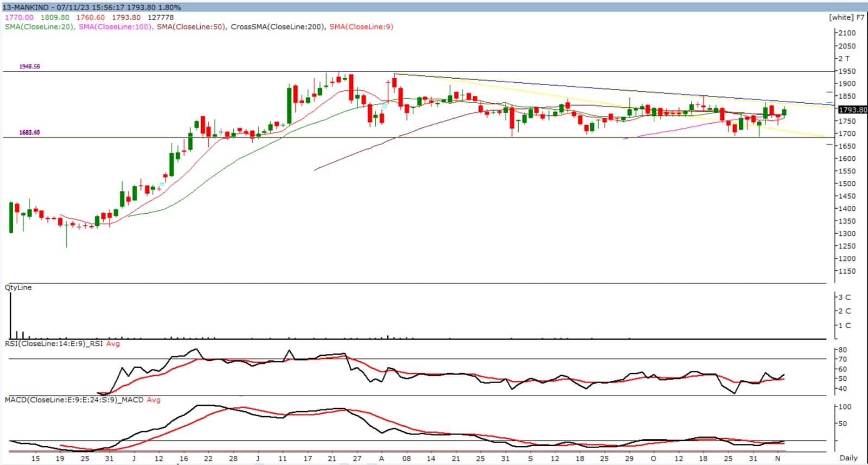Image resolution: width=868 pixels, height=465 pixels.
Task: Click the black 1793.80 current price tag
Action: (x=853, y=109)
